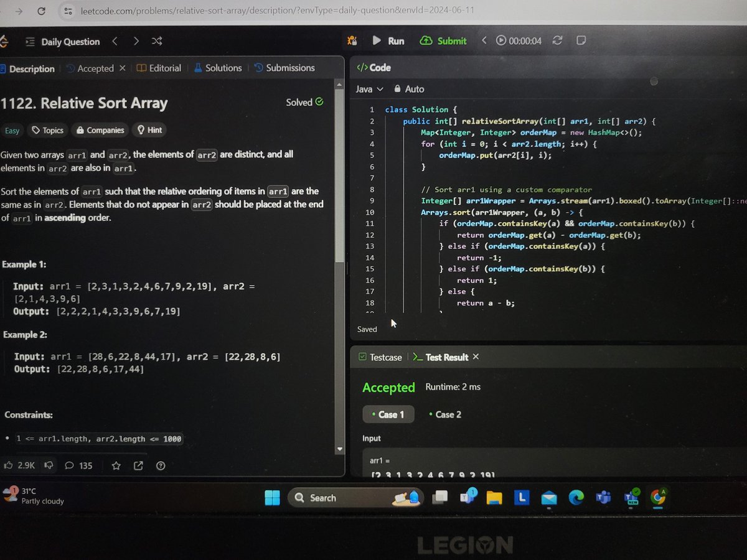Like the problem with 2.9K upvotes
Viewport: 747px width, 560px height.
coord(19,465)
